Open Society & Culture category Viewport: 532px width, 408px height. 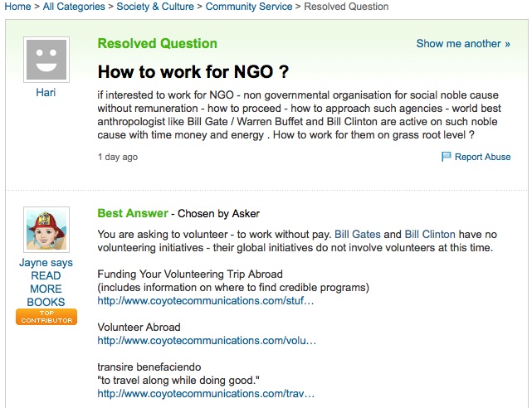tap(155, 7)
